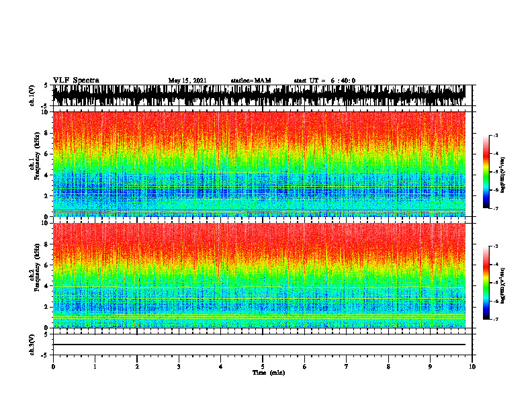Click the "-3" label on ch.2 color bar
Screen dimensions: 532x411
496,246
